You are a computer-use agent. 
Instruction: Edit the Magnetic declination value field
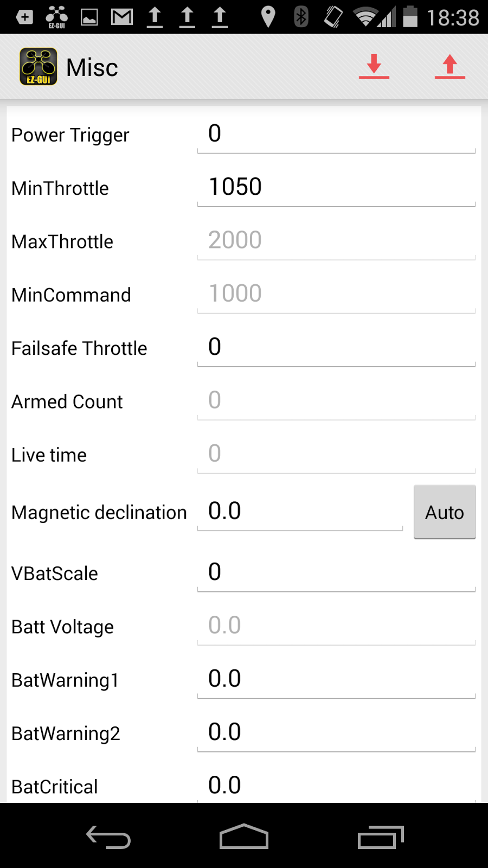tap(300, 512)
